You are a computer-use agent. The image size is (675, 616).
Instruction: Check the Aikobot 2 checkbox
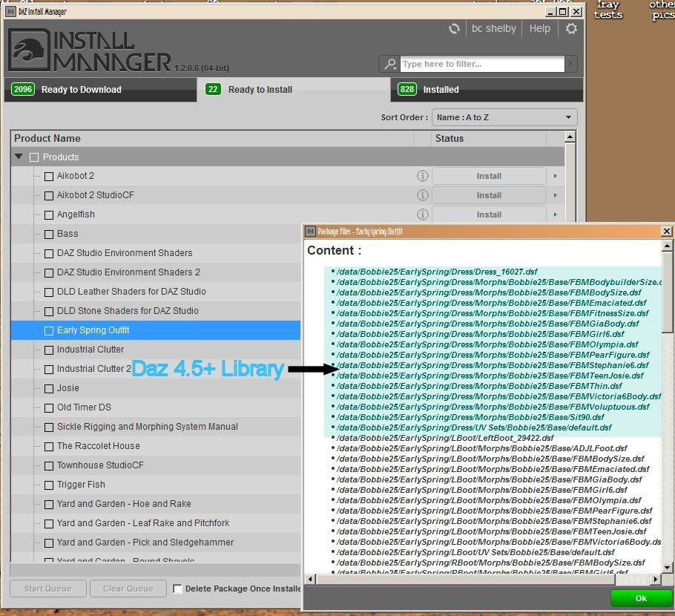tap(49, 176)
